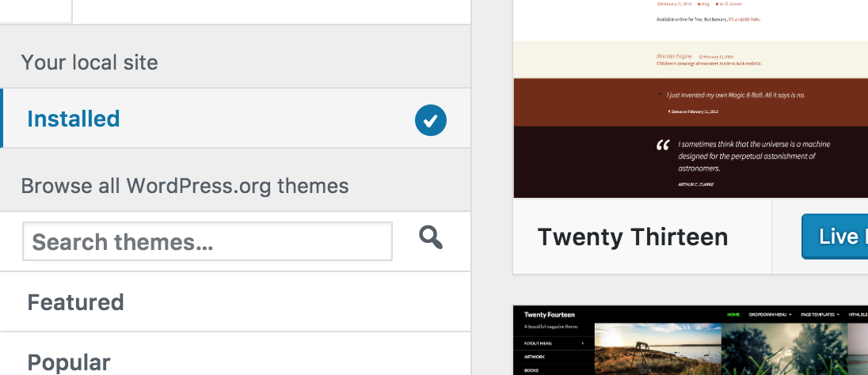Open the Featured themes section
The image size is (868, 375).
(x=235, y=302)
